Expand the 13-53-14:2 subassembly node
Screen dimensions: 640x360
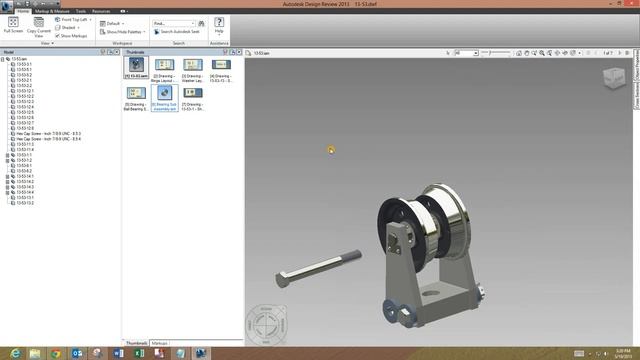tap(7, 182)
